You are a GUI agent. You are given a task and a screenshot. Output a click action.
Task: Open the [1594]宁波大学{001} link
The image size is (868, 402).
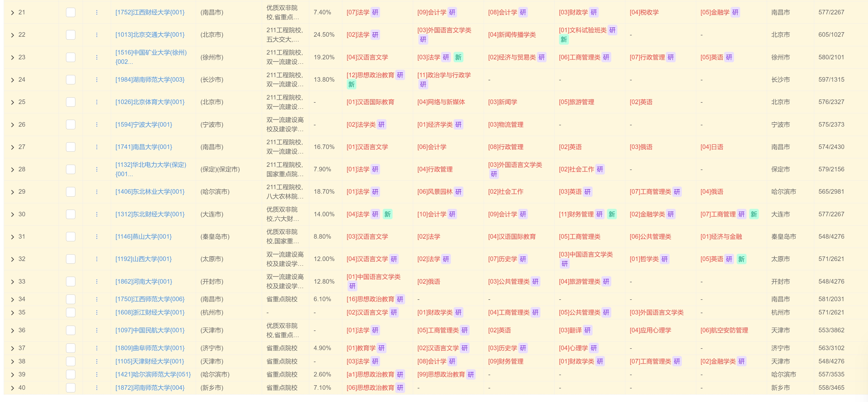(144, 125)
